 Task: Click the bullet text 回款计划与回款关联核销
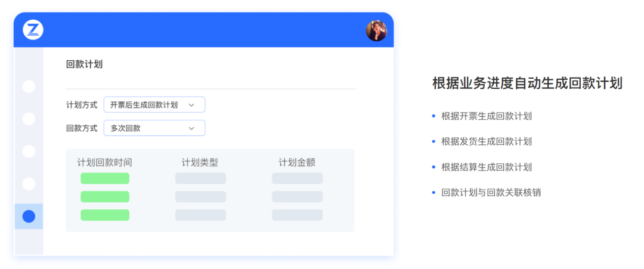(491, 193)
